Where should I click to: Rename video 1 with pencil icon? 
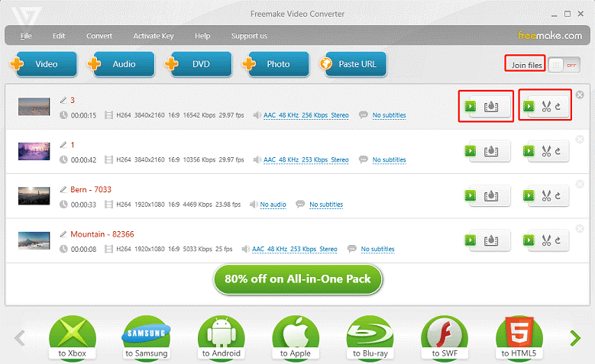tap(63, 145)
